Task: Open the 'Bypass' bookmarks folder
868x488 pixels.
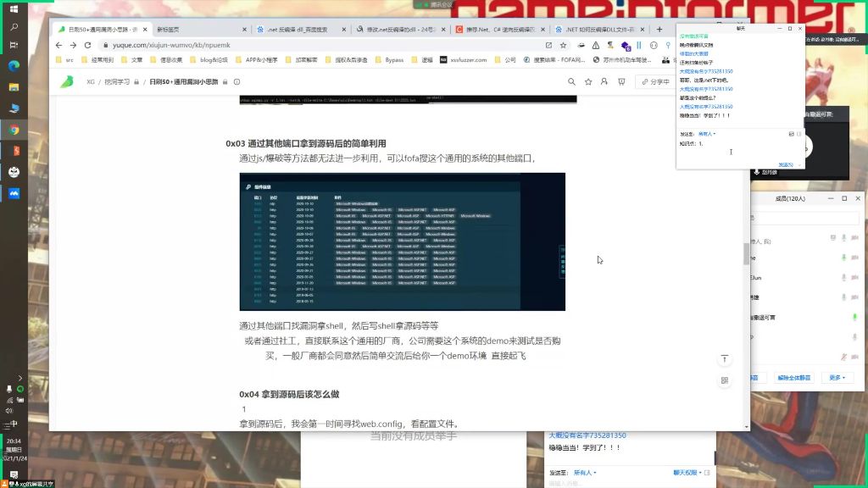Action: pos(389,60)
